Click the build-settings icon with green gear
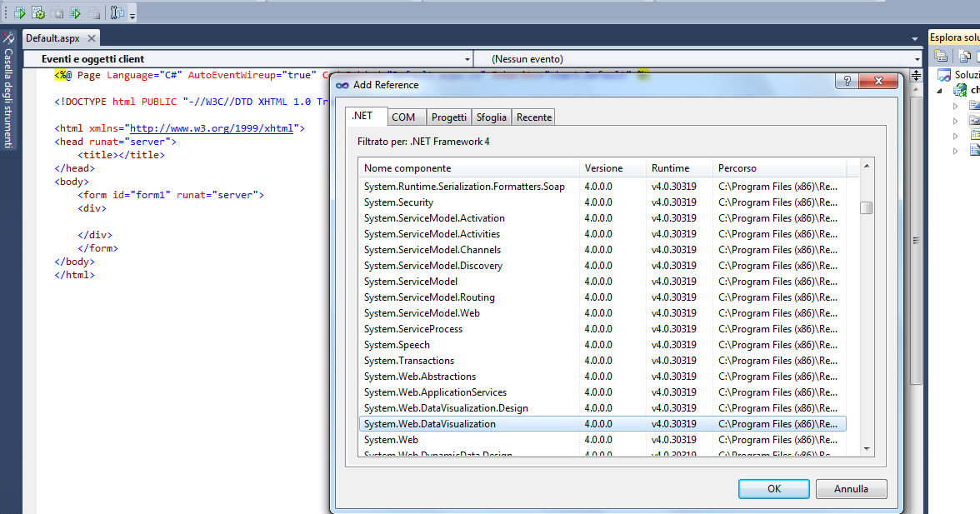The height and width of the screenshot is (514, 980). pos(38,12)
